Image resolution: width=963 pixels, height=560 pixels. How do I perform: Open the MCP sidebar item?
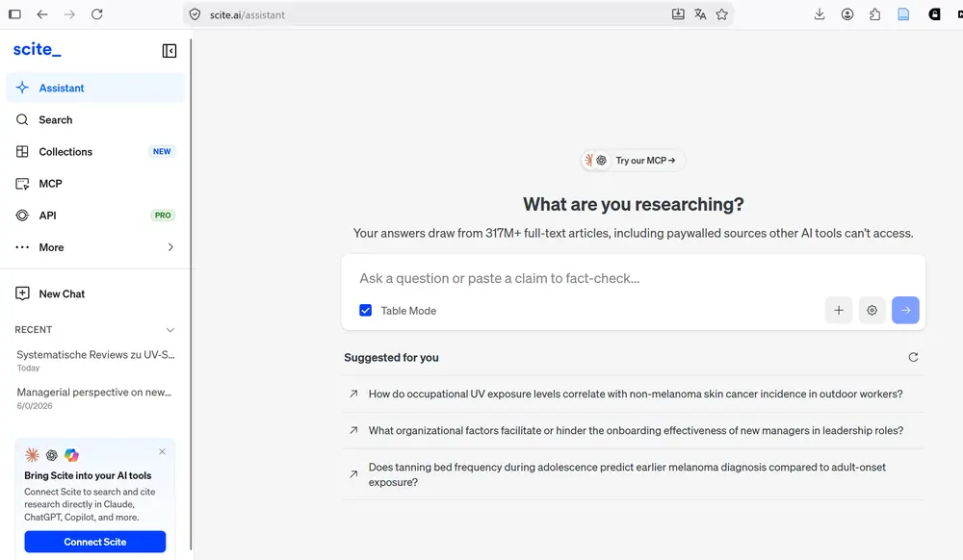tap(95, 184)
